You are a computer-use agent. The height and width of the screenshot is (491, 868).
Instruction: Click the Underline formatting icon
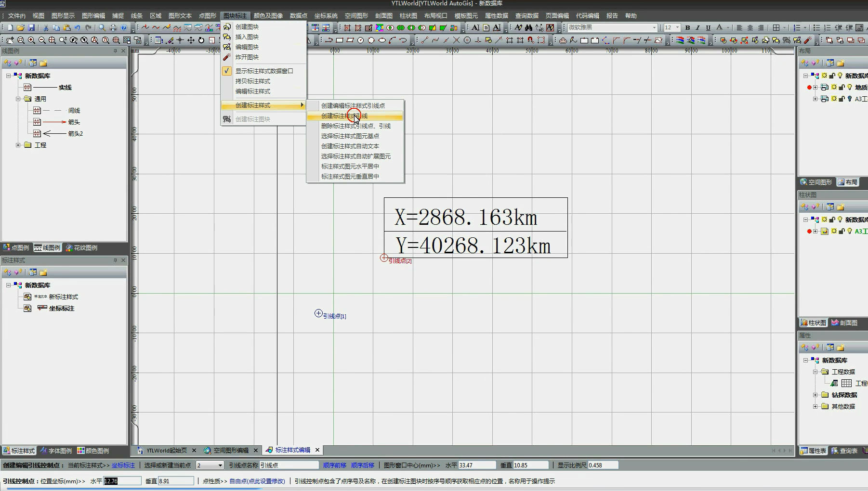pos(708,28)
